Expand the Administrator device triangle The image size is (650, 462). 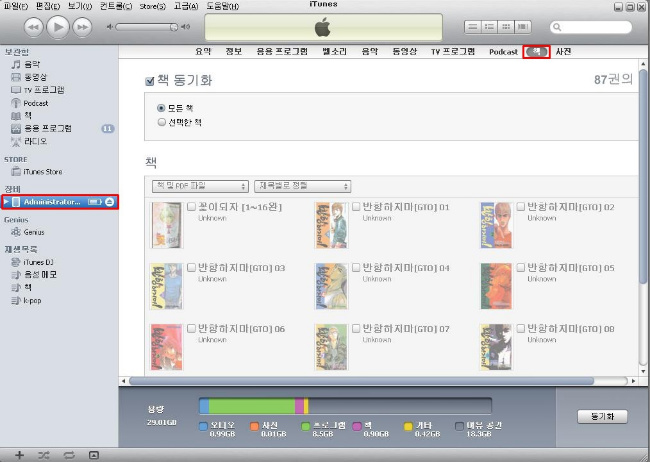point(6,202)
